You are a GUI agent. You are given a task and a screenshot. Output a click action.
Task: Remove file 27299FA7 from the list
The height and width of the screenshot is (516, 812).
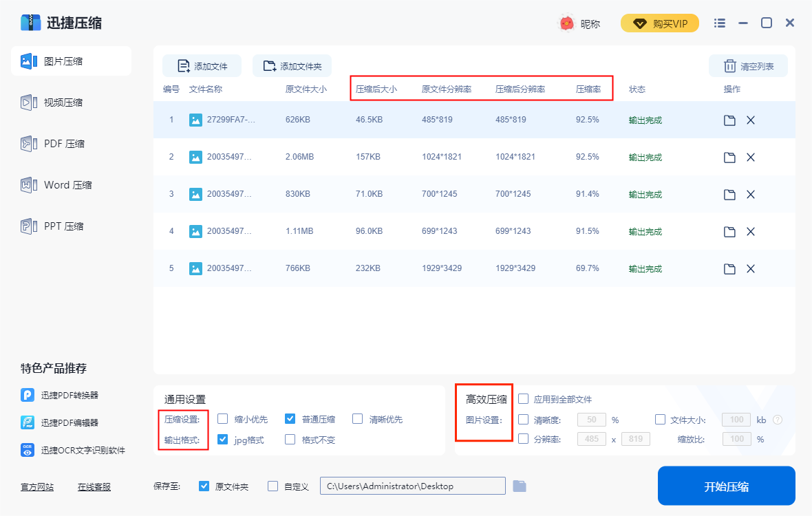coord(750,120)
